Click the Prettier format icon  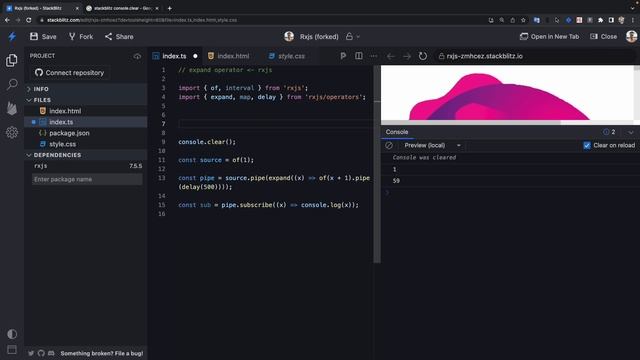343,56
